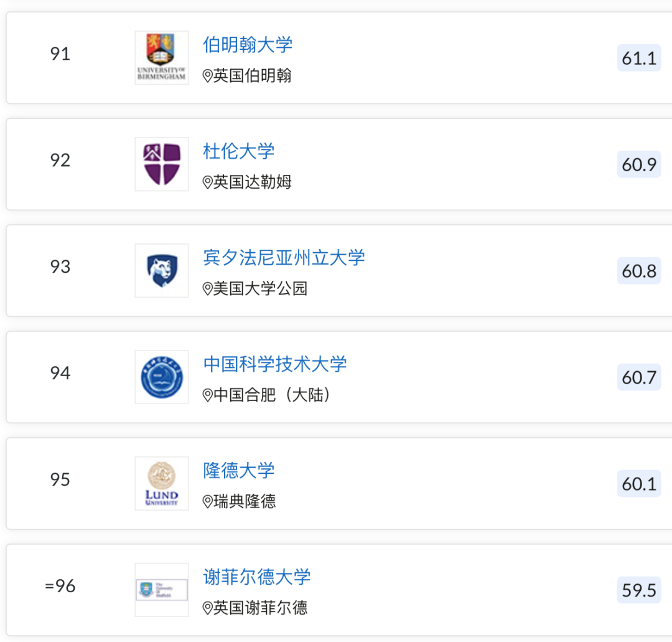
Task: Click the 60.7 score badge
Action: click(x=639, y=377)
